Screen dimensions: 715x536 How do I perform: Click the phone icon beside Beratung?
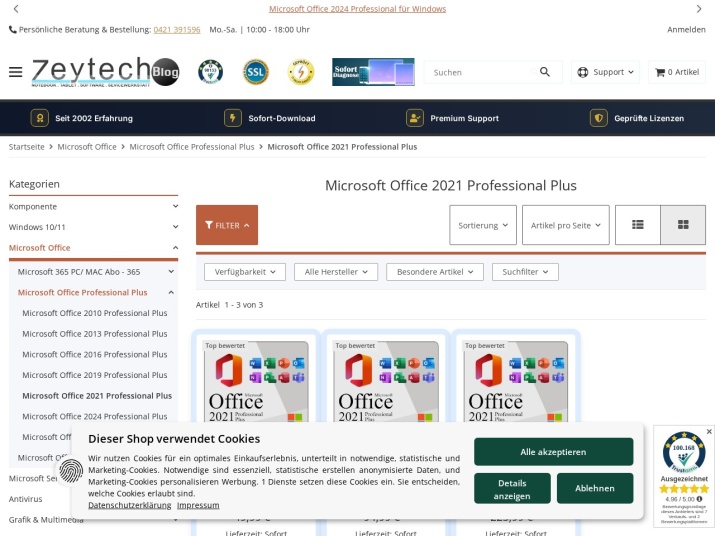13,30
